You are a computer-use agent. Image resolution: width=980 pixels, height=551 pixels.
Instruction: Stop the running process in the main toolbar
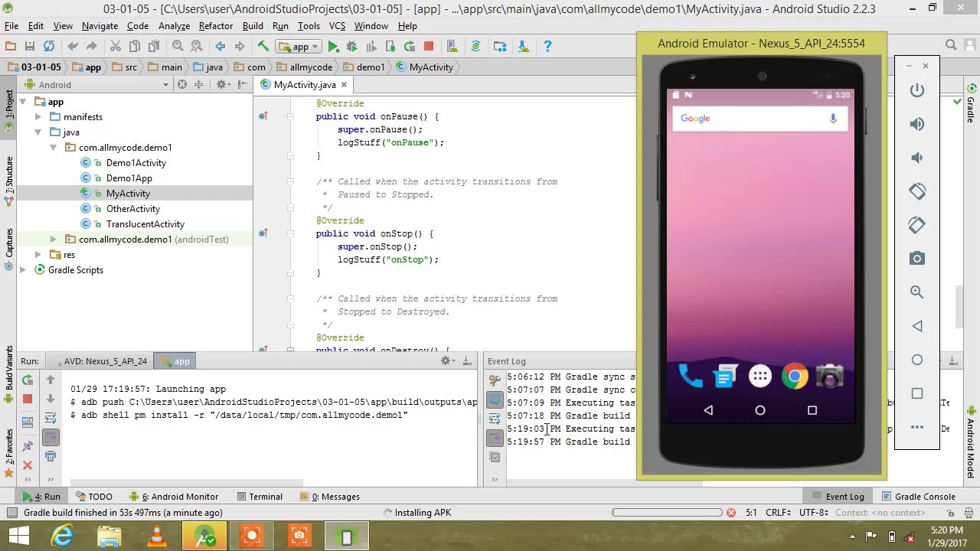coord(429,47)
